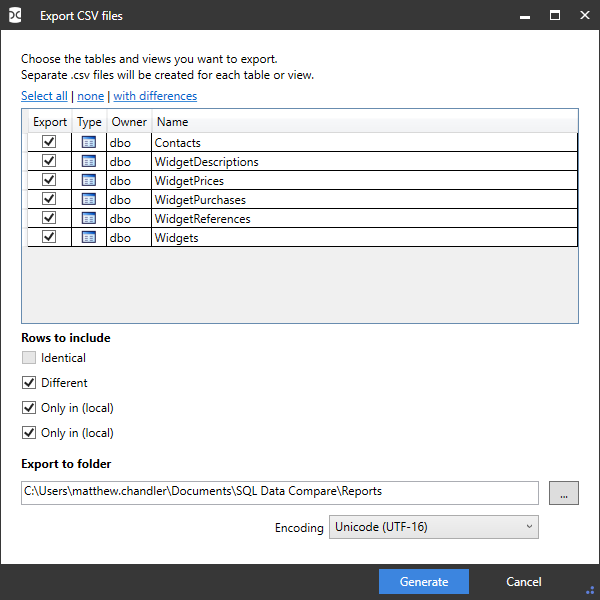The width and height of the screenshot is (600, 600).
Task: Open the Encoding dropdown
Action: [x=433, y=527]
